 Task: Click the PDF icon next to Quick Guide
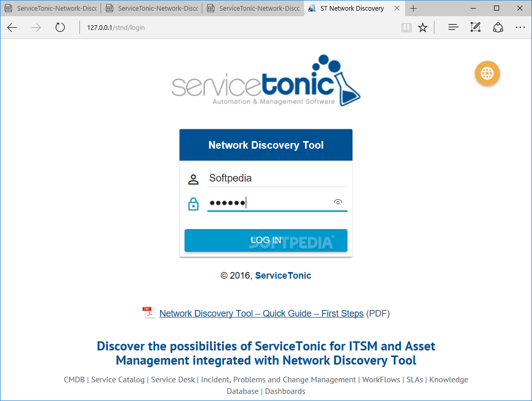tap(149, 313)
